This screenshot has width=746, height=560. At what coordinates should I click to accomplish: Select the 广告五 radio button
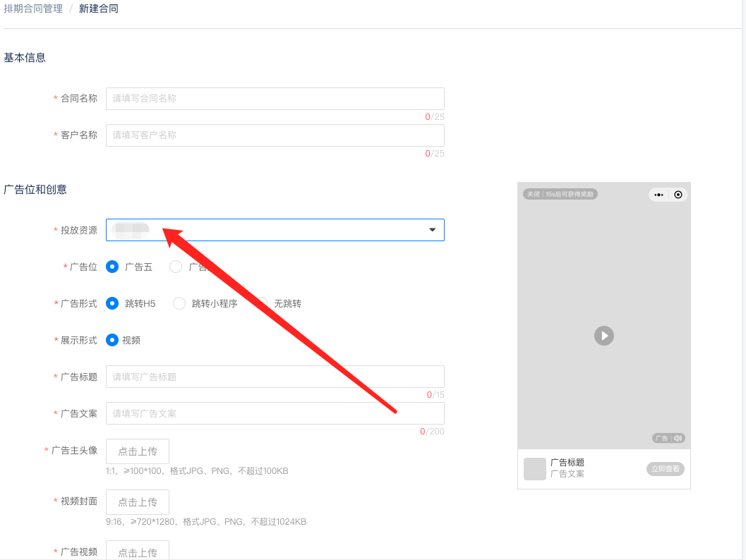pos(112,267)
